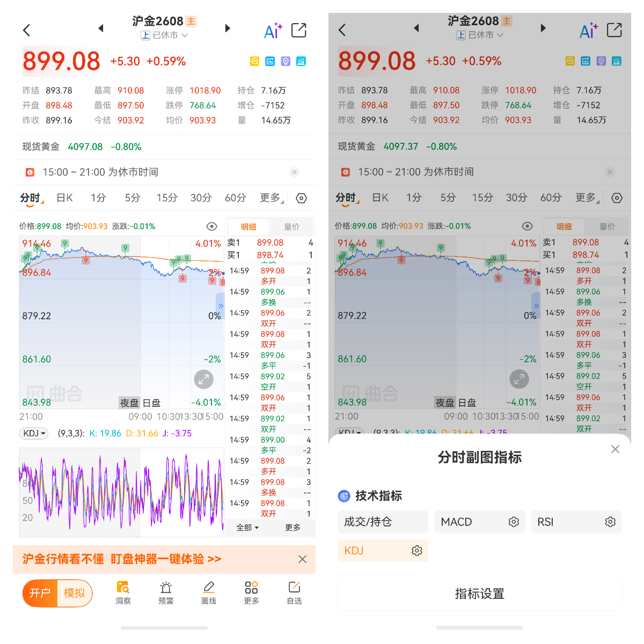Select the highlighted KDJ indicator in sheet

[383, 551]
